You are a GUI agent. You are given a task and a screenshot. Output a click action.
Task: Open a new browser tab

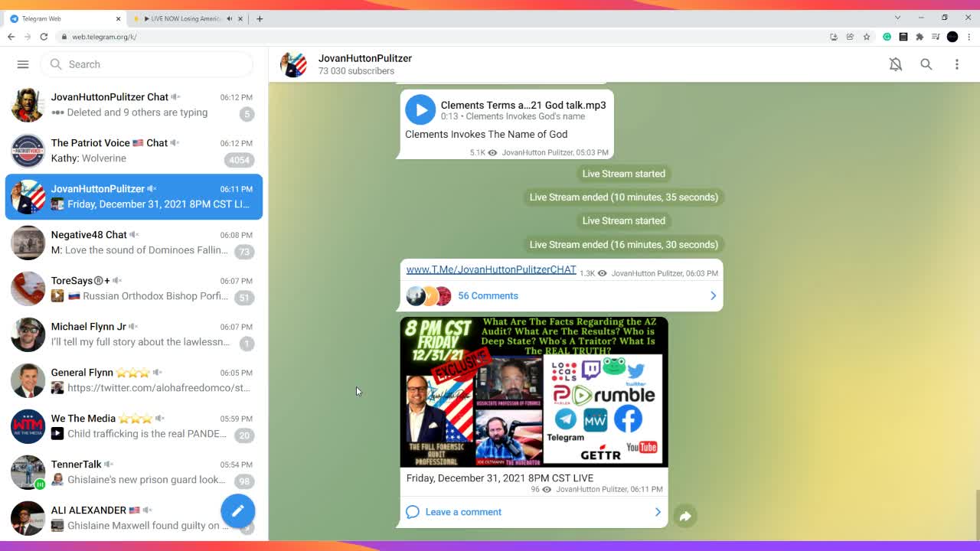[260, 18]
